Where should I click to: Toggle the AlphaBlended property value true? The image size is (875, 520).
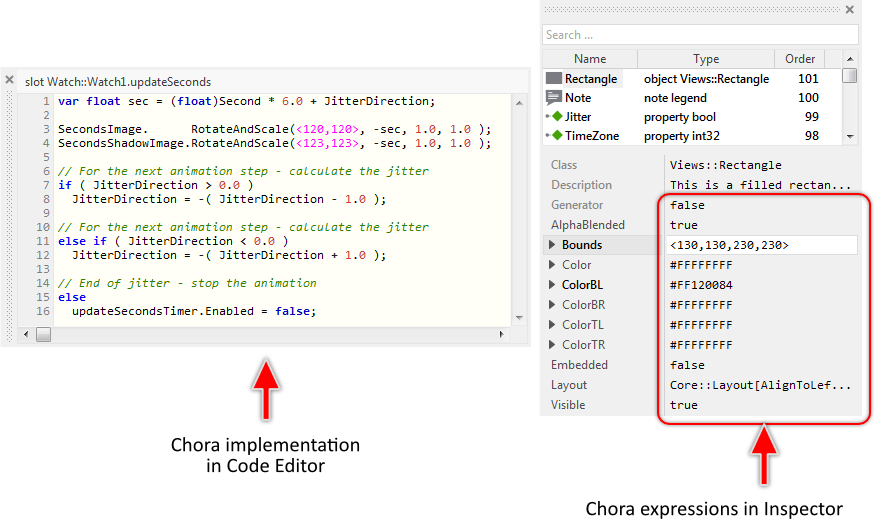684,225
